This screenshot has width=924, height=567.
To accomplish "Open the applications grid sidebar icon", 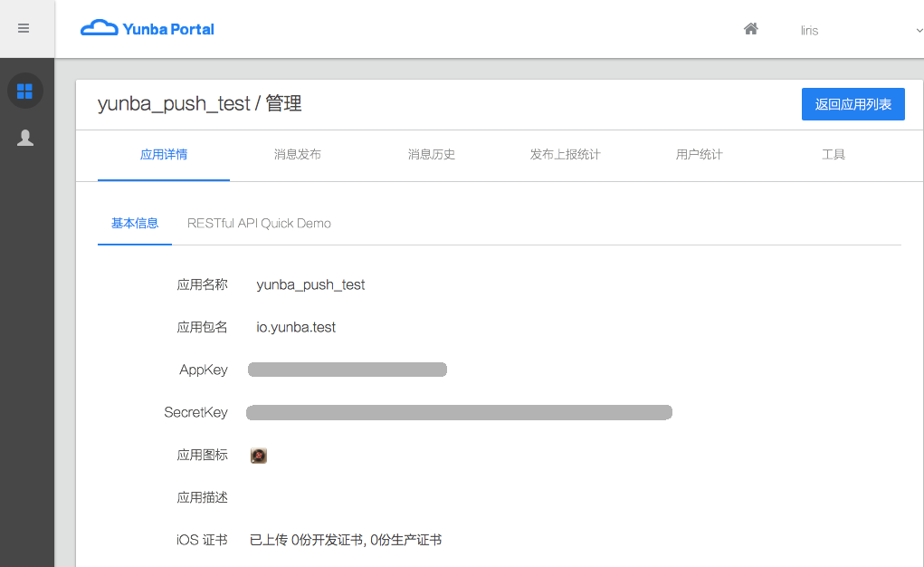I will [x=24, y=91].
